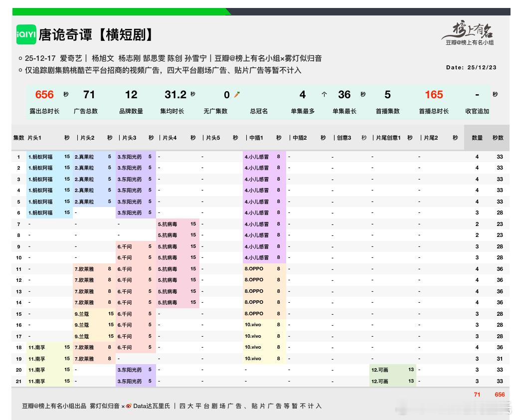Click 7.欧莱雅 in episode 19 row
The image size is (517, 420).
point(84,358)
